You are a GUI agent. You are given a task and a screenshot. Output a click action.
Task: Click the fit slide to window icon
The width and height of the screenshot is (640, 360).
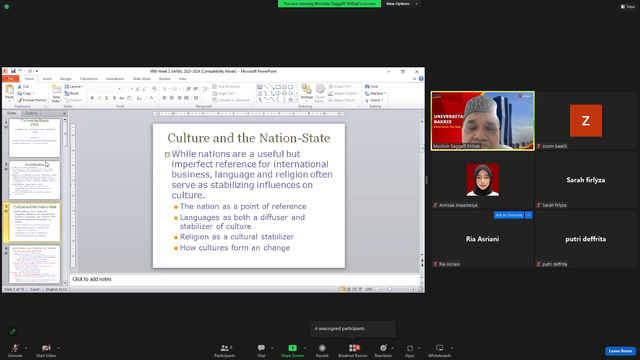[x=420, y=289]
